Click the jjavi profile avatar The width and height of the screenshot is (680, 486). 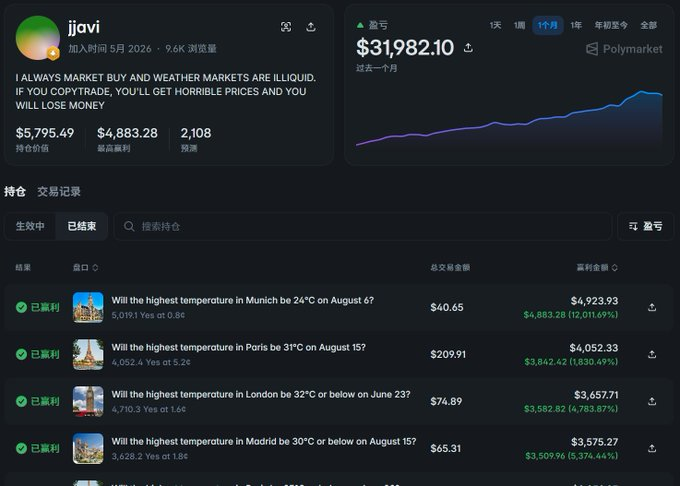pyautogui.click(x=38, y=38)
